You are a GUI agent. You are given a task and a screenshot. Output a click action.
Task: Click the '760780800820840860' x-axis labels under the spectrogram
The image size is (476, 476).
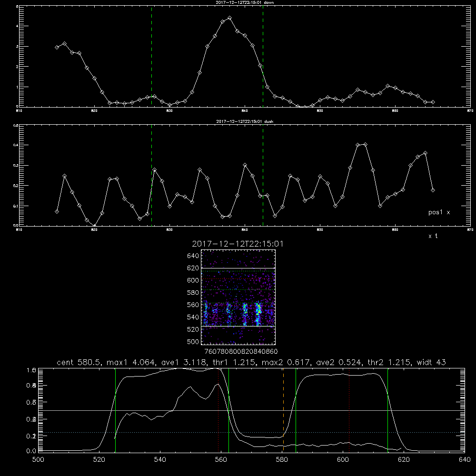point(241,351)
